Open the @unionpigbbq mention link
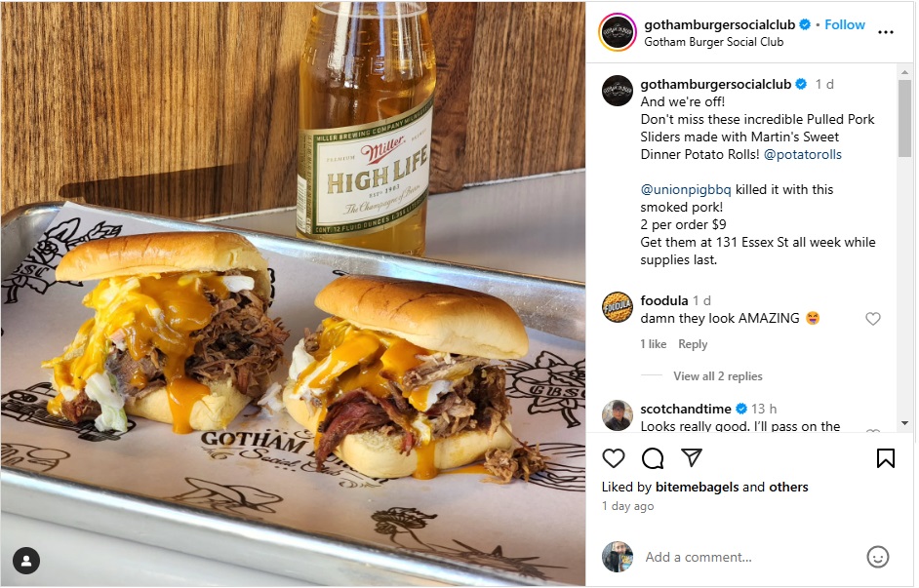The height and width of the screenshot is (588, 919). pos(686,190)
